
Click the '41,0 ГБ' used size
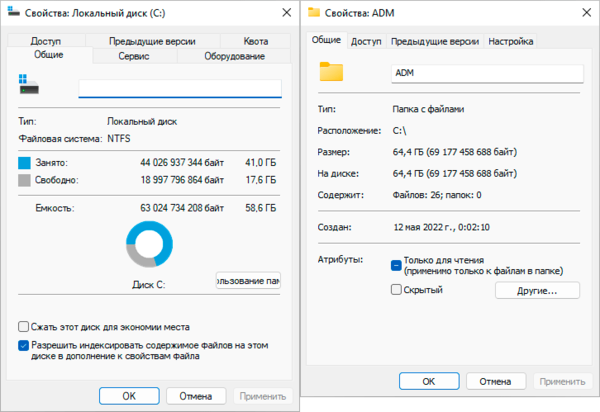(x=261, y=163)
